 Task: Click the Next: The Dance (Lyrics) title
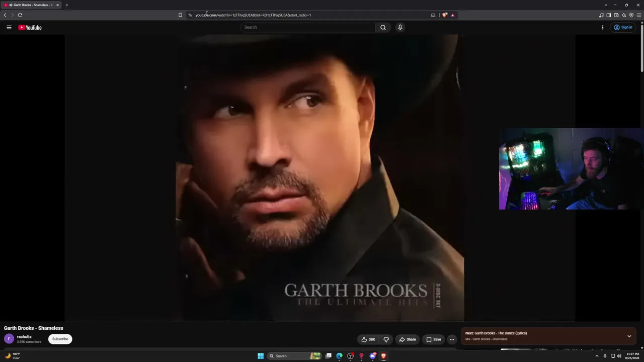point(496,333)
